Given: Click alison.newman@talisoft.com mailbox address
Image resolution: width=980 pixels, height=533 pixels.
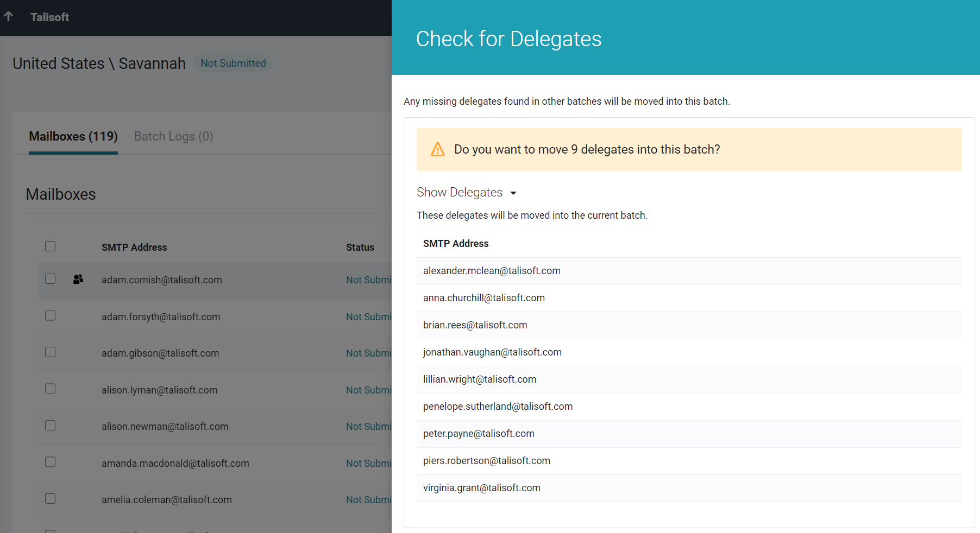Looking at the screenshot, I should pyautogui.click(x=165, y=427).
